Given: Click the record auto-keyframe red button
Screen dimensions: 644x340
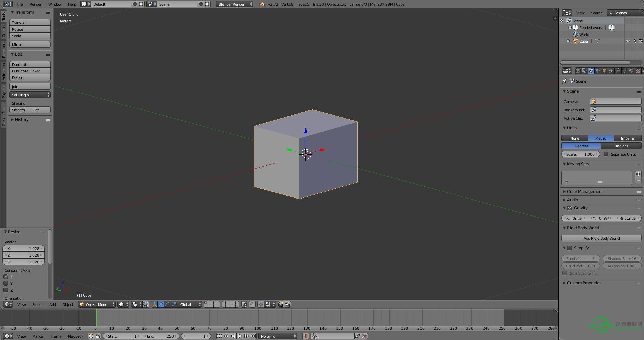Looking at the screenshot, I should 306,336.
